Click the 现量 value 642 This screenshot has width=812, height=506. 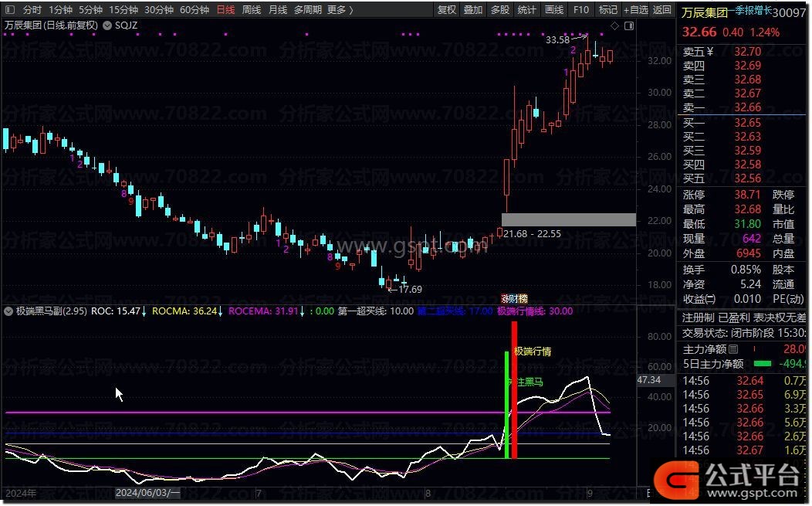(x=752, y=239)
